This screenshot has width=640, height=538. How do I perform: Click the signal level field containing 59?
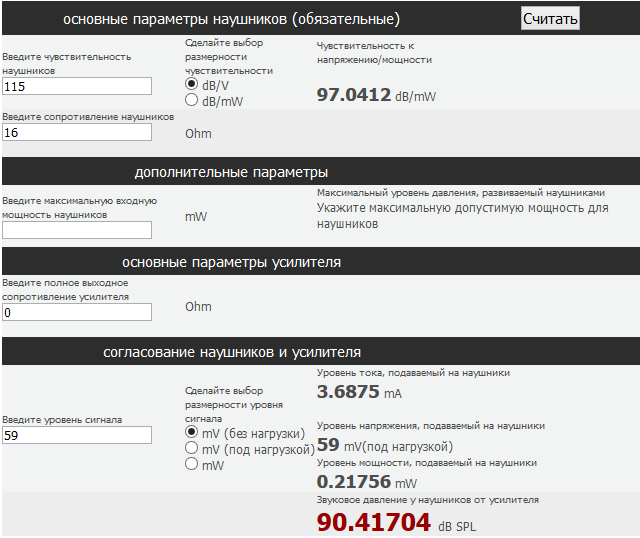pos(77,435)
